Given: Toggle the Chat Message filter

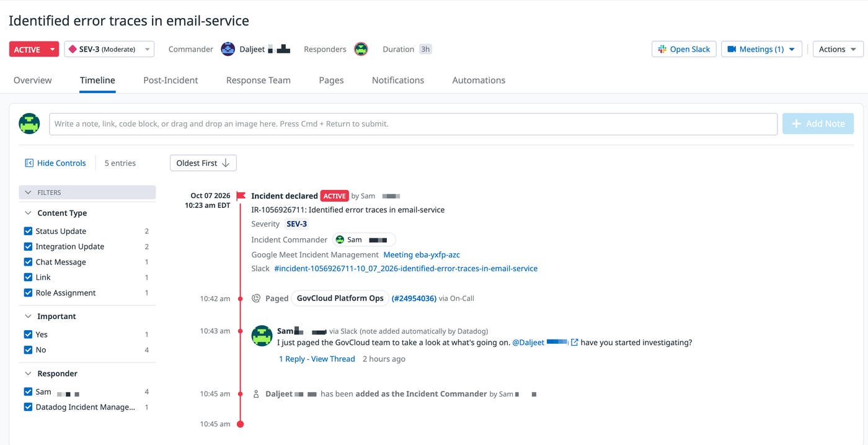Looking at the screenshot, I should (x=28, y=262).
